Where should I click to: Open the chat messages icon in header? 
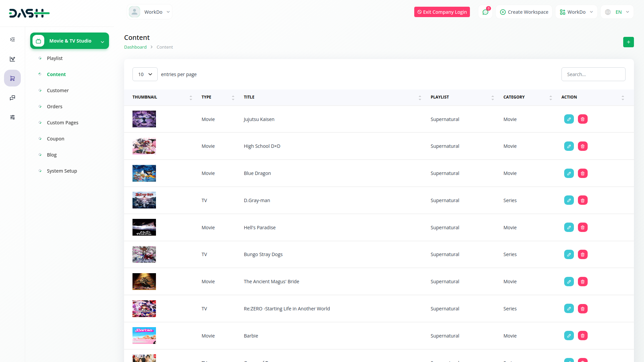485,12
